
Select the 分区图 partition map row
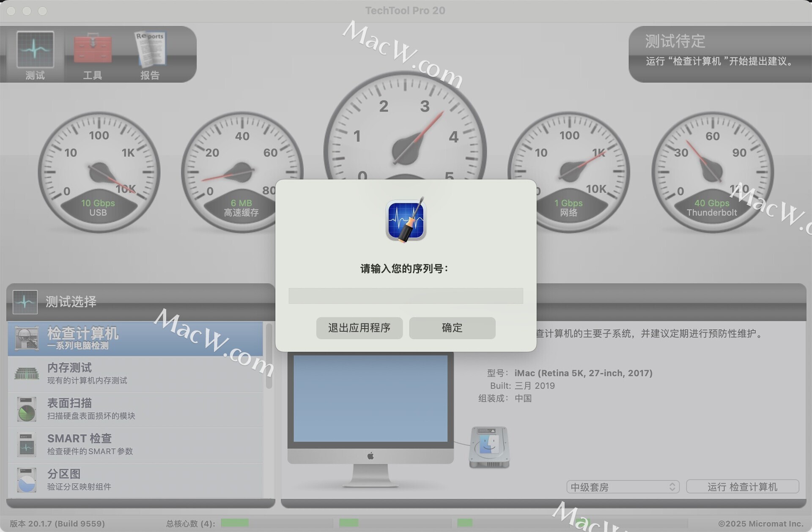click(135, 480)
